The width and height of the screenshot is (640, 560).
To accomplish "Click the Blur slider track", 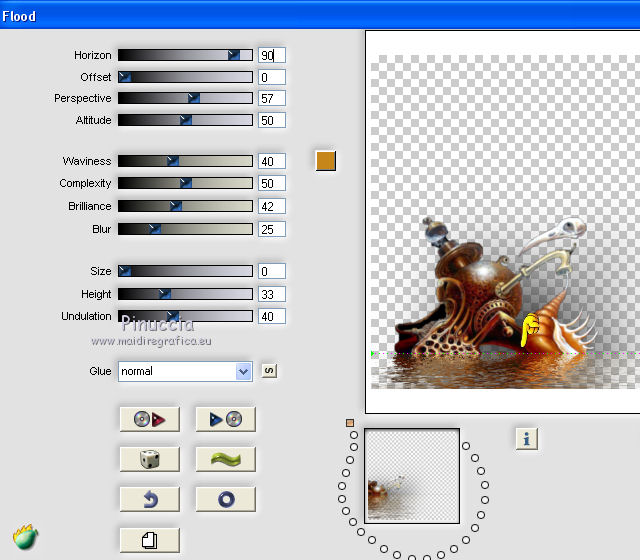I will (185, 229).
